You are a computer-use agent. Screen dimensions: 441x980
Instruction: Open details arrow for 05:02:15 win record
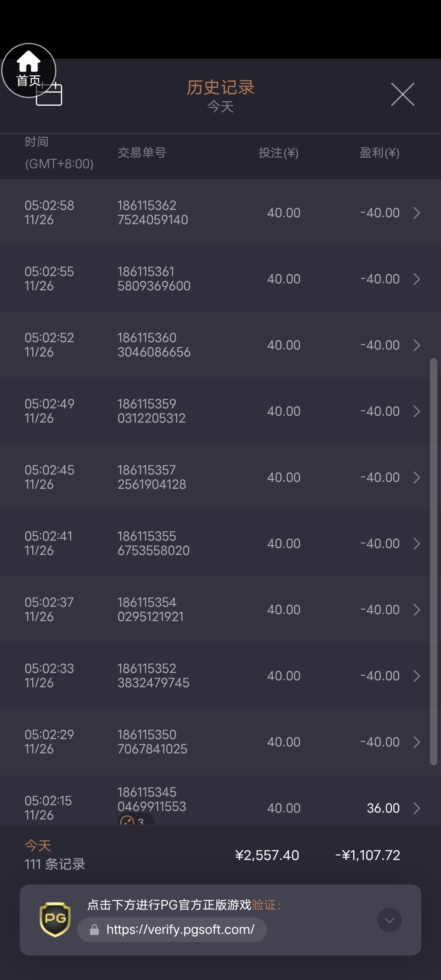coord(416,808)
